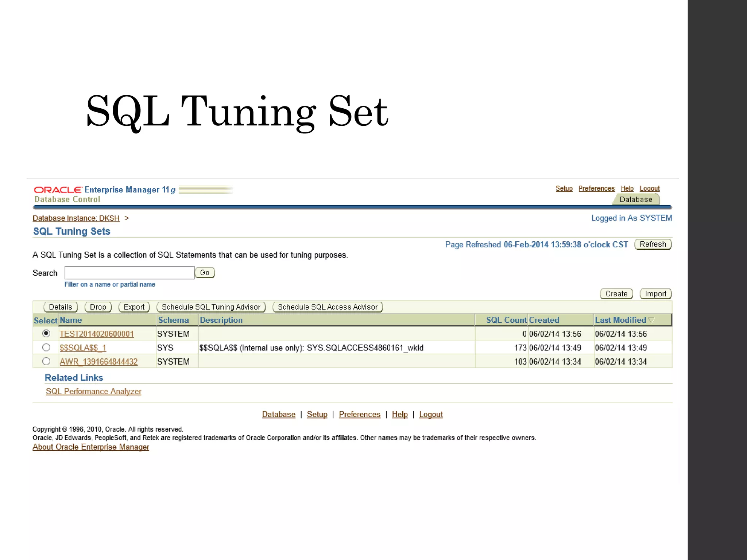Image resolution: width=747 pixels, height=560 pixels.
Task: Click the Last Modified sort arrow icon
Action: point(651,320)
